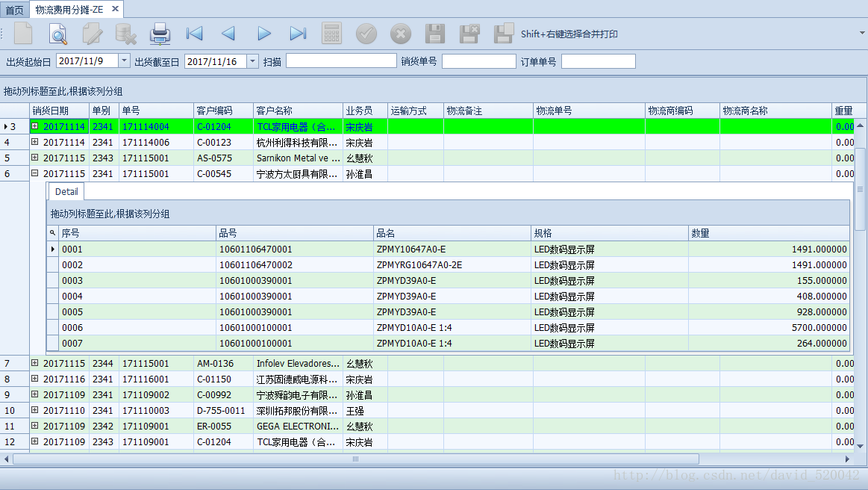Screen dimensions: 868x490
Task: Click the 出货起始日 date field 2017/11/9
Action: click(x=87, y=61)
